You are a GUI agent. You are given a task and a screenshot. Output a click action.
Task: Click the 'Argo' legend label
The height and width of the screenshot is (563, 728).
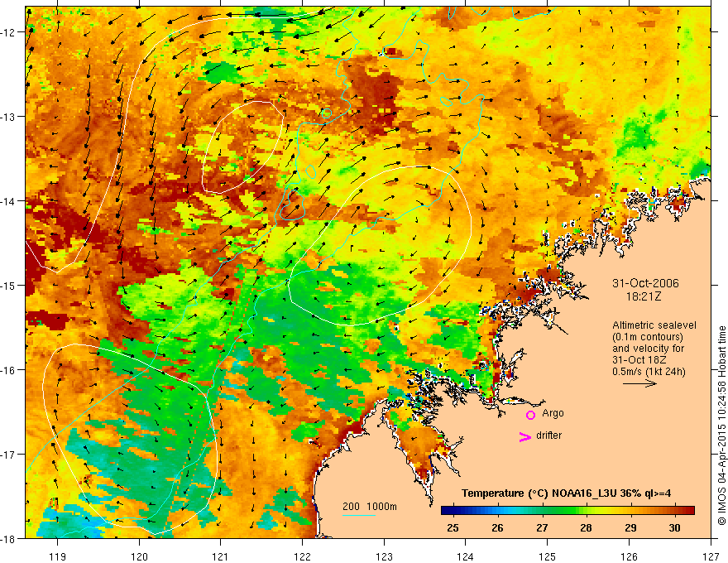553,413
